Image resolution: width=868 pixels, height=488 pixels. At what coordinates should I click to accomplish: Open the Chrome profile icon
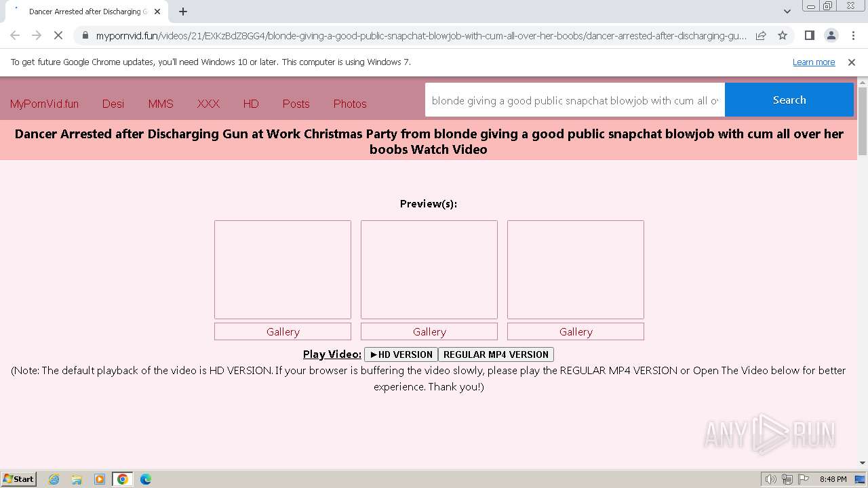tap(831, 35)
